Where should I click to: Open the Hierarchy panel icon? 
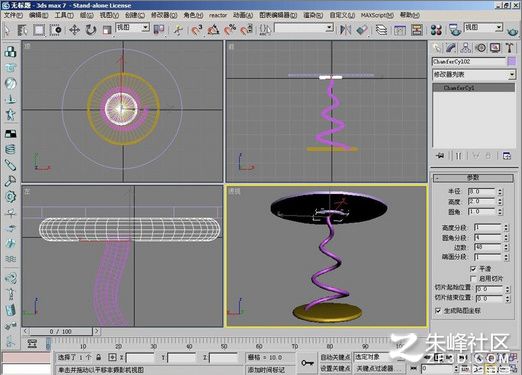point(465,48)
